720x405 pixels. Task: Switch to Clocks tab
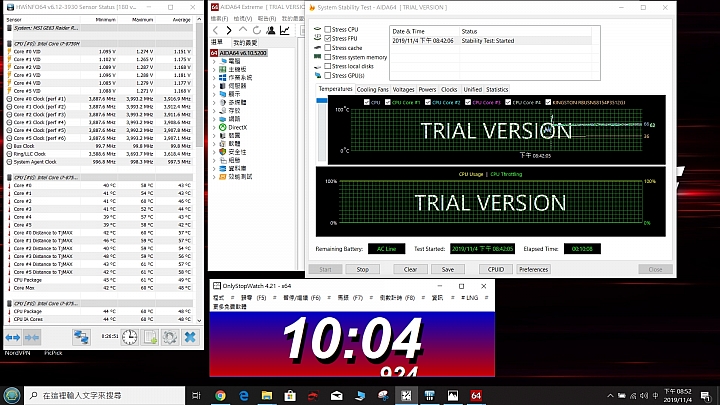[449, 90]
